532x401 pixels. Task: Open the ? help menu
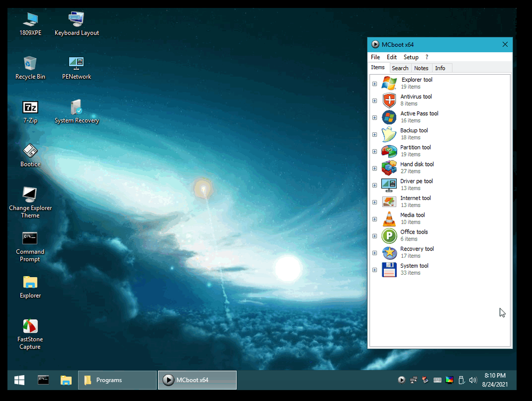427,57
